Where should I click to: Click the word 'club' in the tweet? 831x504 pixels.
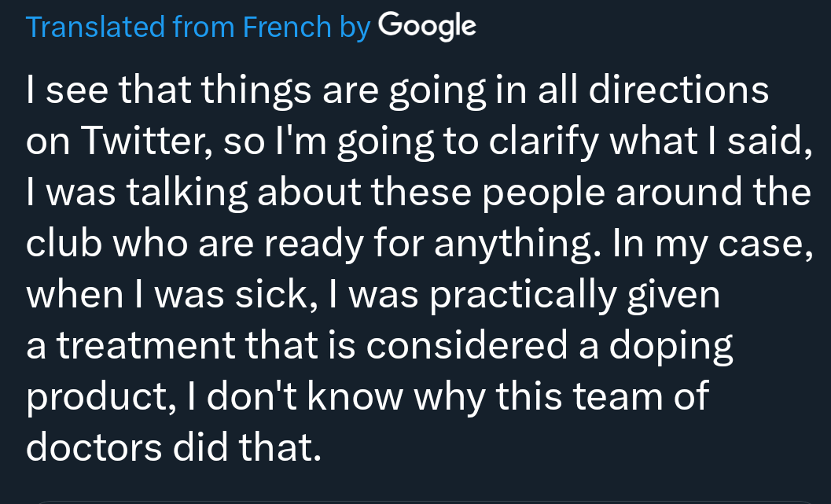point(64,243)
